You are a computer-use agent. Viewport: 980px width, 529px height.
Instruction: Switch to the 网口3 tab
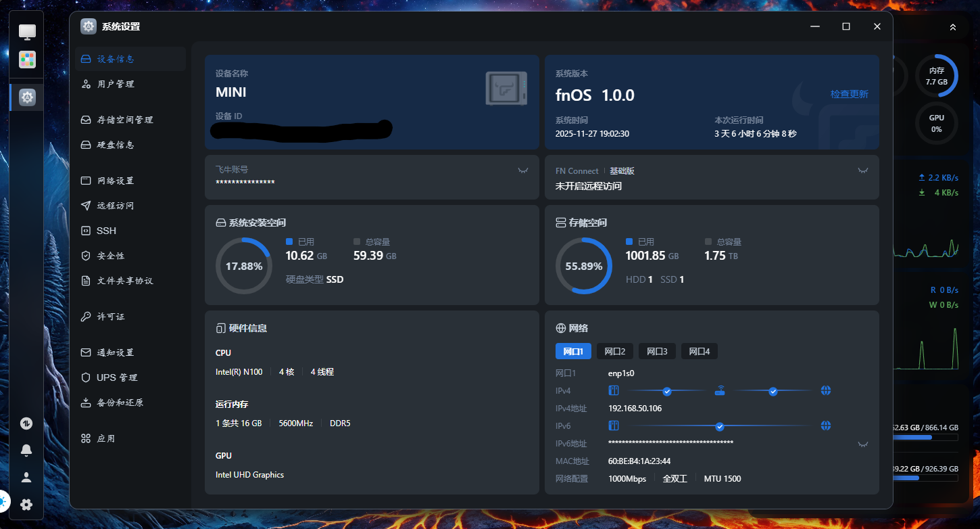657,351
